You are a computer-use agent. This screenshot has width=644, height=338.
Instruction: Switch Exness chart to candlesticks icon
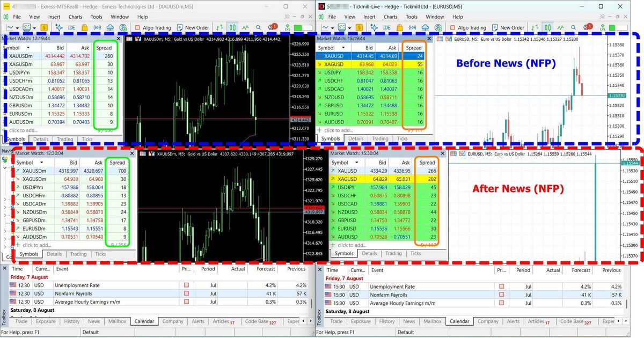(x=233, y=27)
